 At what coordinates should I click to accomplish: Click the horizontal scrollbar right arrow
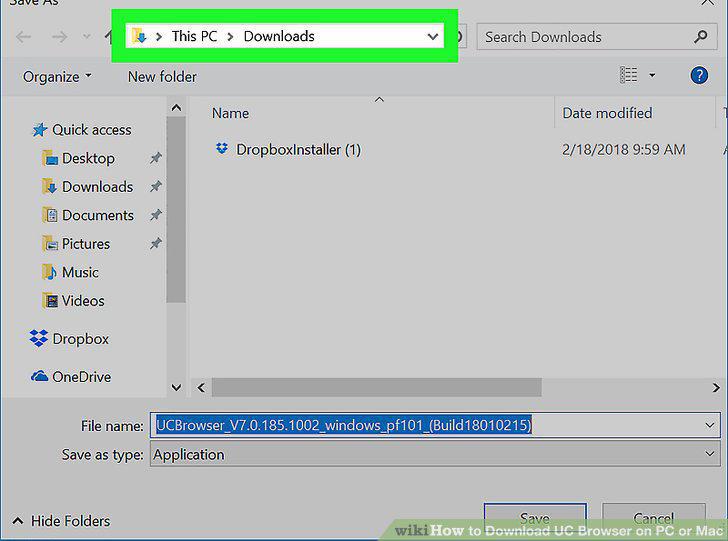pyautogui.click(x=716, y=387)
